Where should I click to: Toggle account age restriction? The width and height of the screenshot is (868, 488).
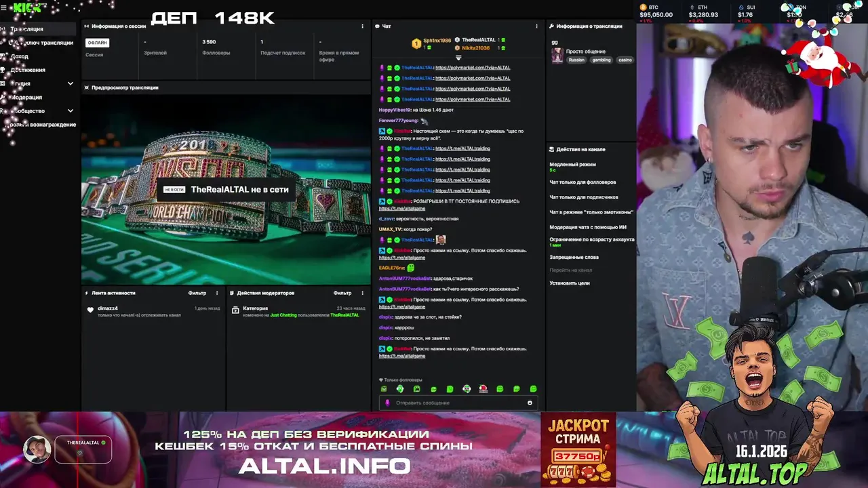pyautogui.click(x=591, y=241)
